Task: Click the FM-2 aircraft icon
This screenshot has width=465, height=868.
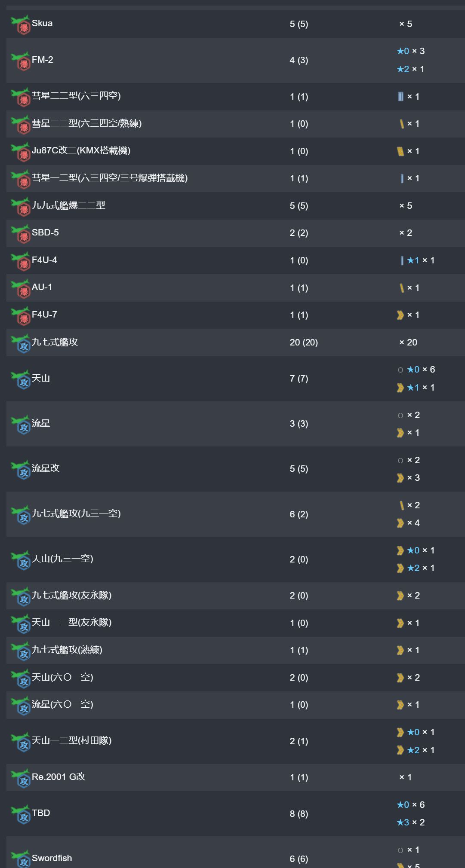Action: click(x=20, y=61)
